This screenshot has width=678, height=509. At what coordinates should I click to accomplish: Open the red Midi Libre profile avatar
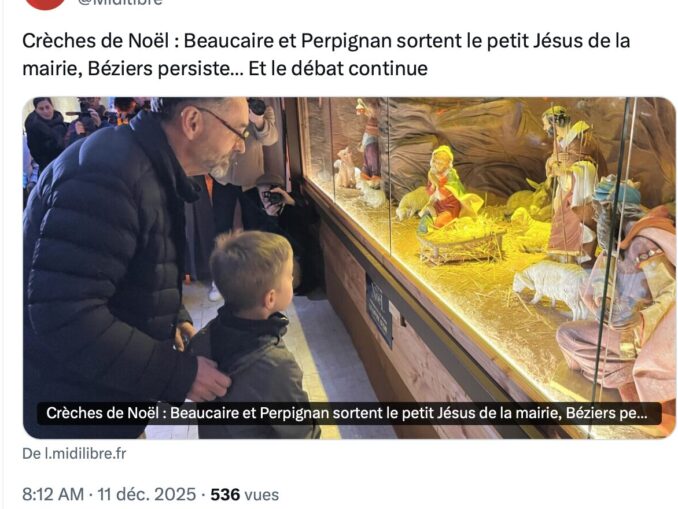pos(45,3)
